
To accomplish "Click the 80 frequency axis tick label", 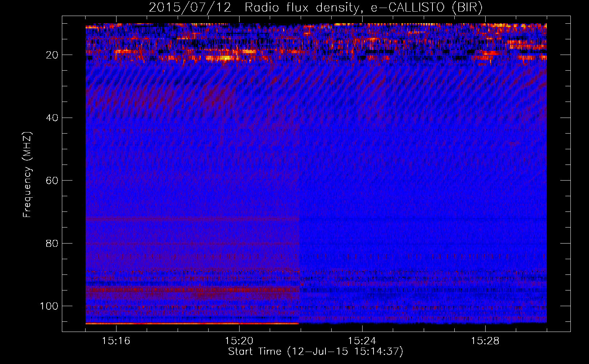I will tap(52, 243).
